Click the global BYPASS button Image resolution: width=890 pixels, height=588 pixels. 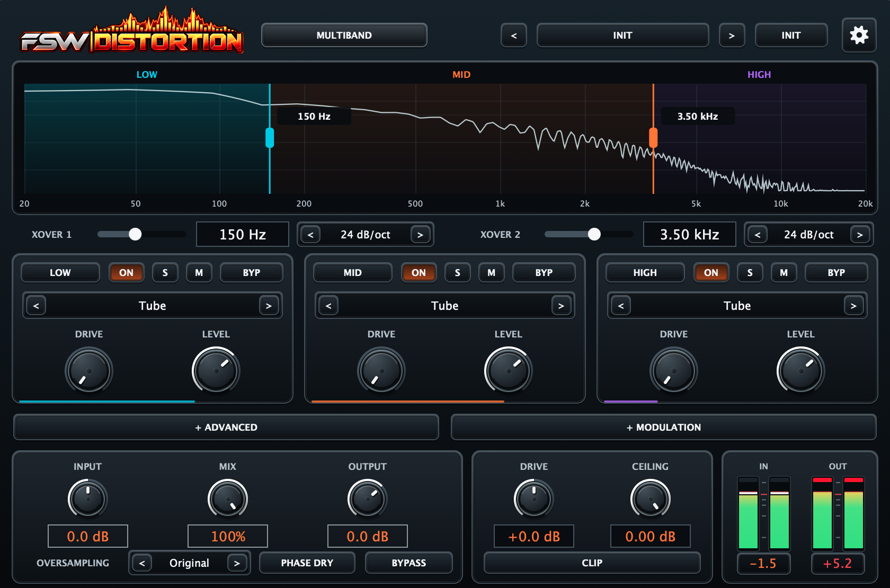click(x=409, y=563)
